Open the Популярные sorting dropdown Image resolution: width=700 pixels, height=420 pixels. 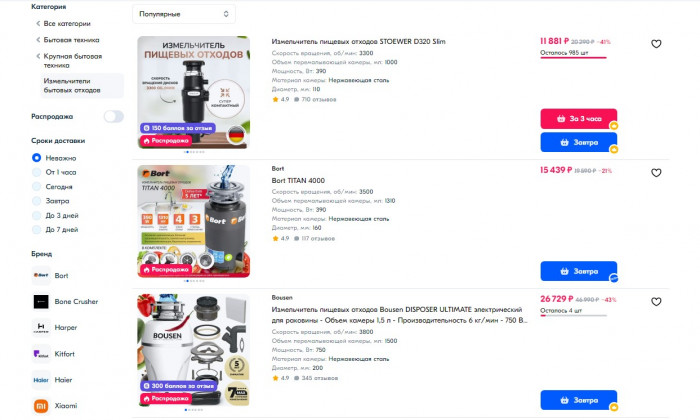tap(184, 14)
